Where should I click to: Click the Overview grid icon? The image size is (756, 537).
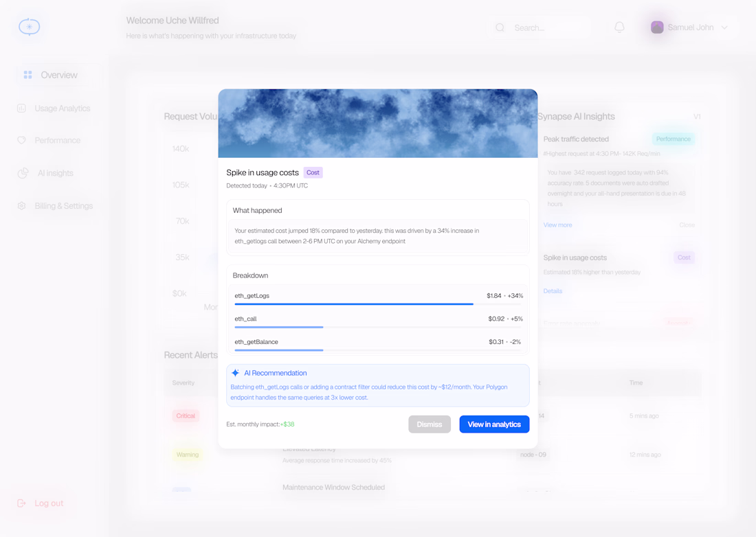[x=28, y=75]
